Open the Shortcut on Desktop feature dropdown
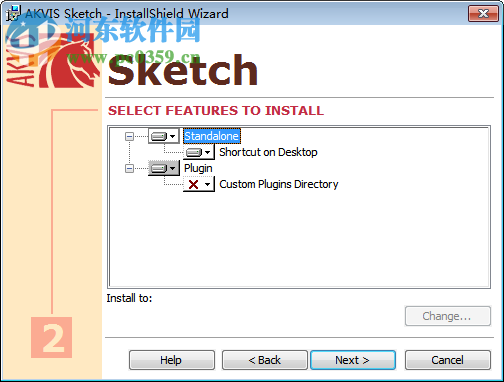This screenshot has width=504, height=382. [x=199, y=152]
